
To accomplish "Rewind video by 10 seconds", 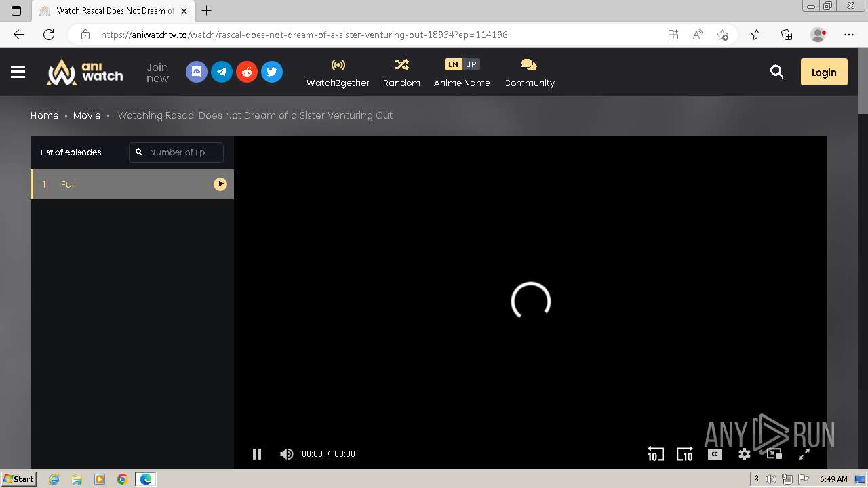I will tap(656, 454).
